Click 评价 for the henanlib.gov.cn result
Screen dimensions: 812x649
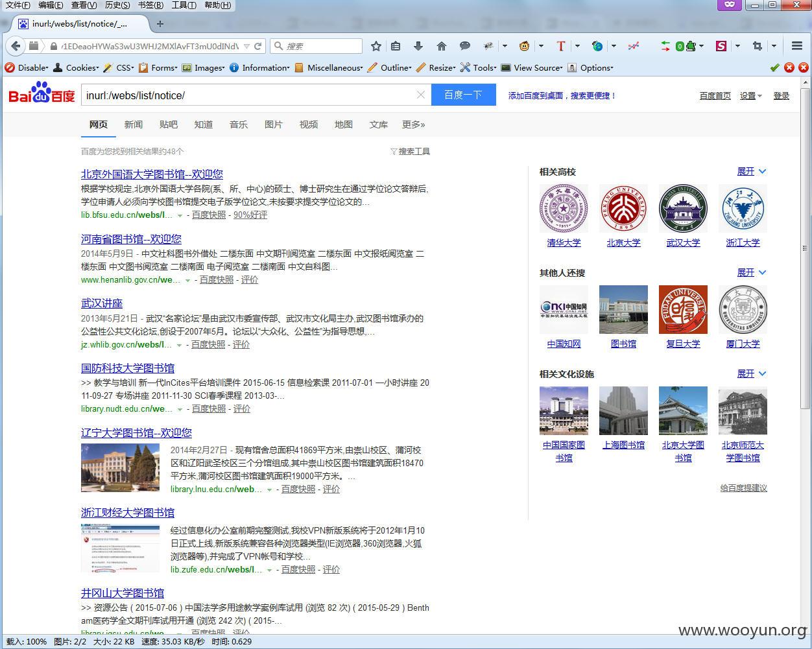click(x=250, y=279)
